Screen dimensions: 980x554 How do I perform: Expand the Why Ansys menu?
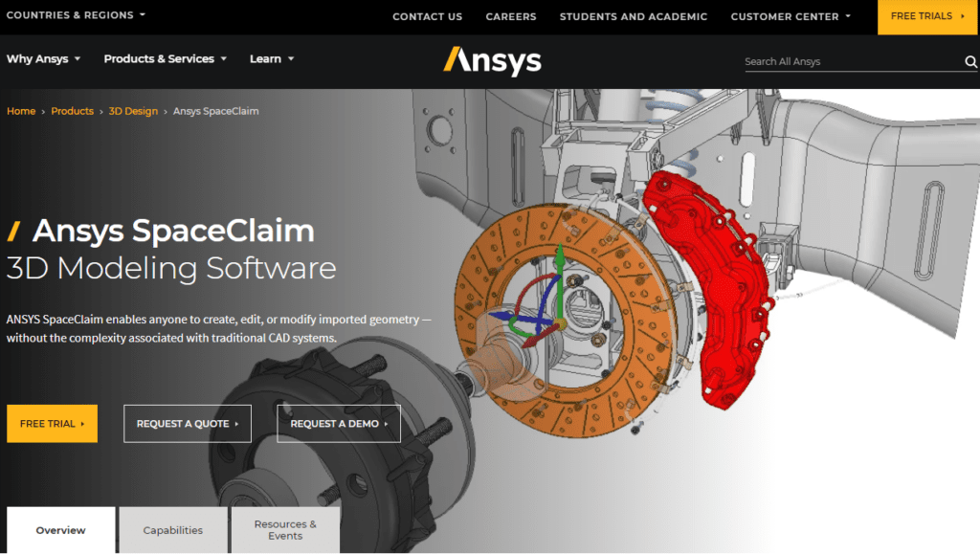click(44, 59)
